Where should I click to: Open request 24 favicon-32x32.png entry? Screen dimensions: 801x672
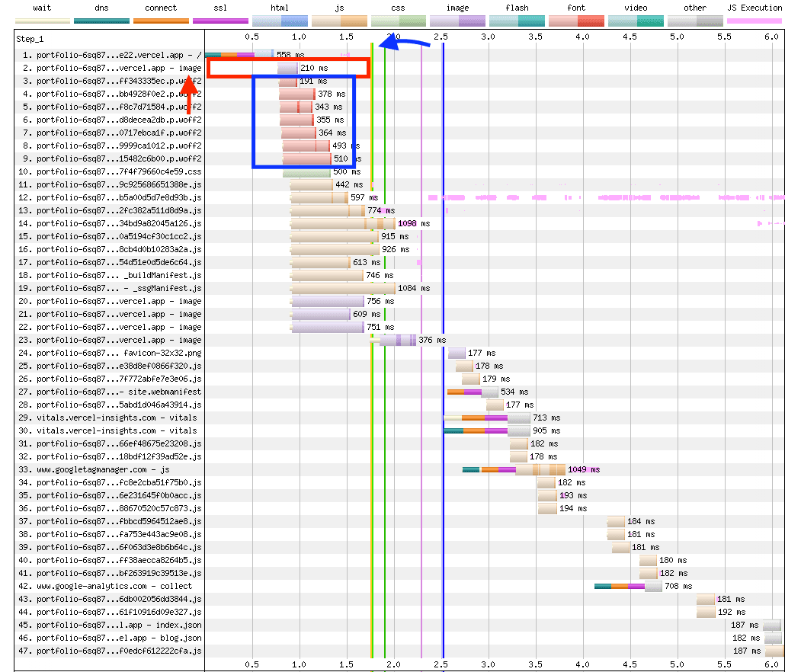point(119,353)
